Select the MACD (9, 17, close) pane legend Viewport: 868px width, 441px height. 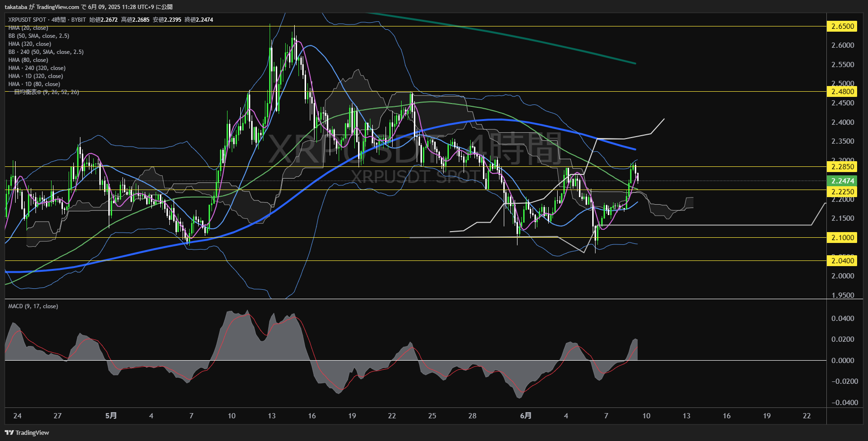tap(33, 306)
